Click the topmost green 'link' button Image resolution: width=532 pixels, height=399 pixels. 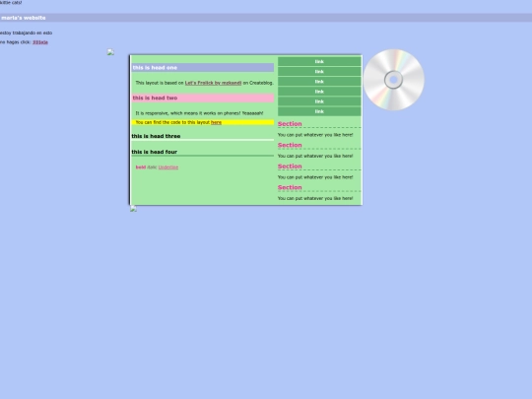[x=319, y=61]
